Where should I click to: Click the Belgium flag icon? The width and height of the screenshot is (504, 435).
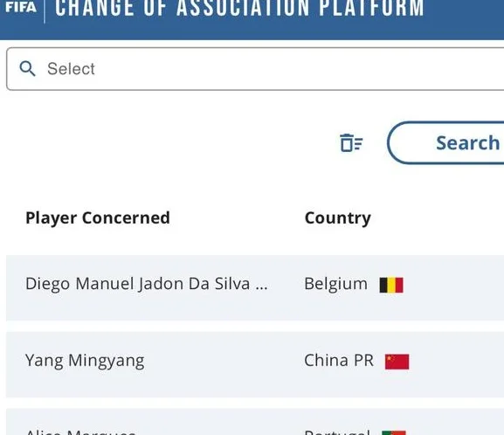click(x=391, y=285)
